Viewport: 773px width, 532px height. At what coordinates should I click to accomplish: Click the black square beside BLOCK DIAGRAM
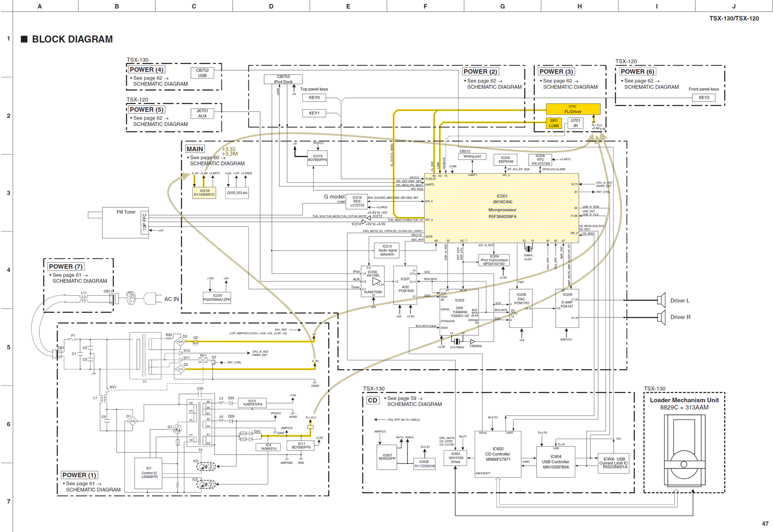coord(24,39)
